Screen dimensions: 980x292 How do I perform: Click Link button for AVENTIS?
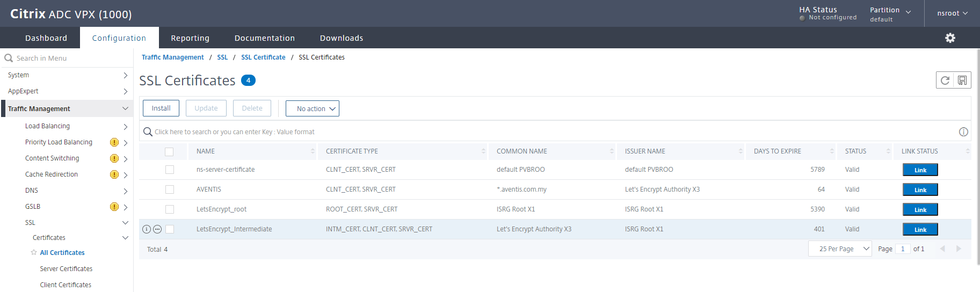click(x=920, y=190)
